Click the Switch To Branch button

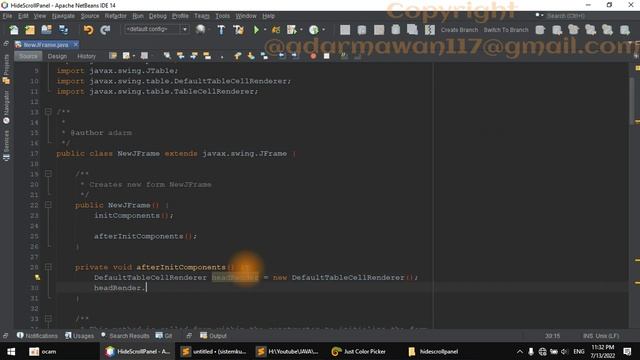(x=506, y=30)
